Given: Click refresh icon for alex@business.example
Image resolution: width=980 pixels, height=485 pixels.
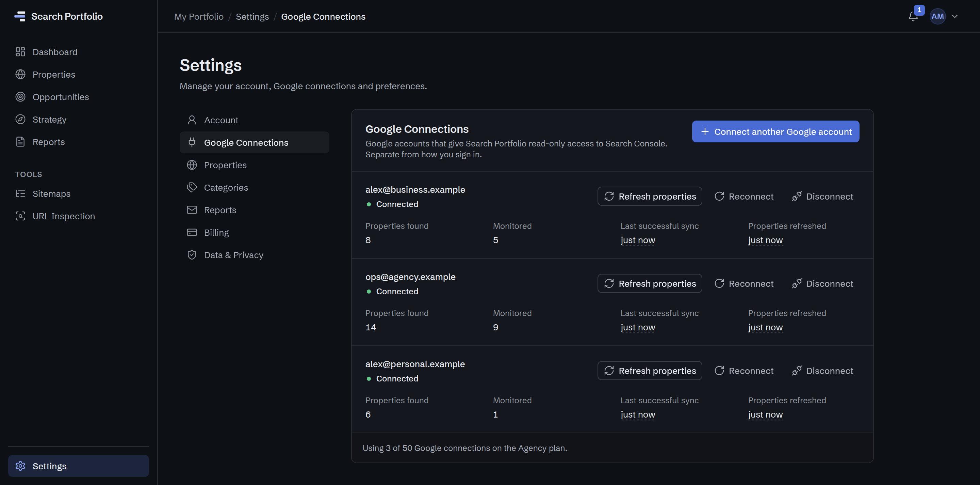Looking at the screenshot, I should pyautogui.click(x=609, y=196).
